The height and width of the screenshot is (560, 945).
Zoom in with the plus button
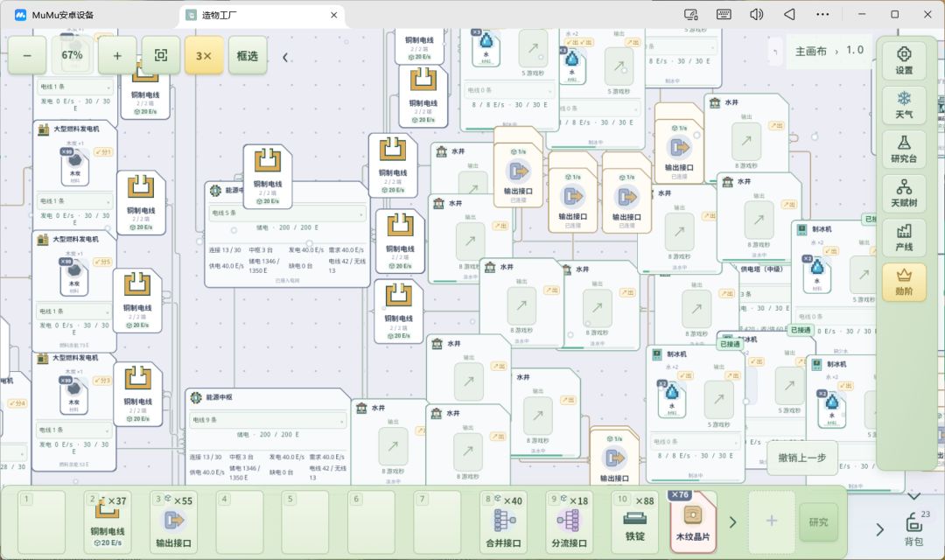point(117,55)
